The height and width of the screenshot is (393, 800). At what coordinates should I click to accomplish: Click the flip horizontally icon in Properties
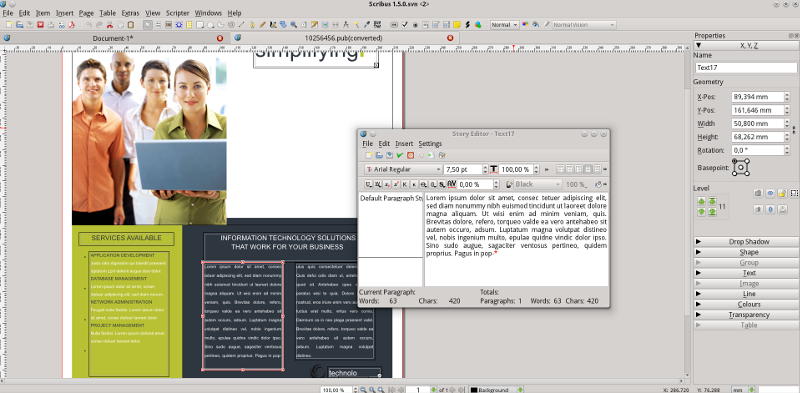[x=770, y=193]
